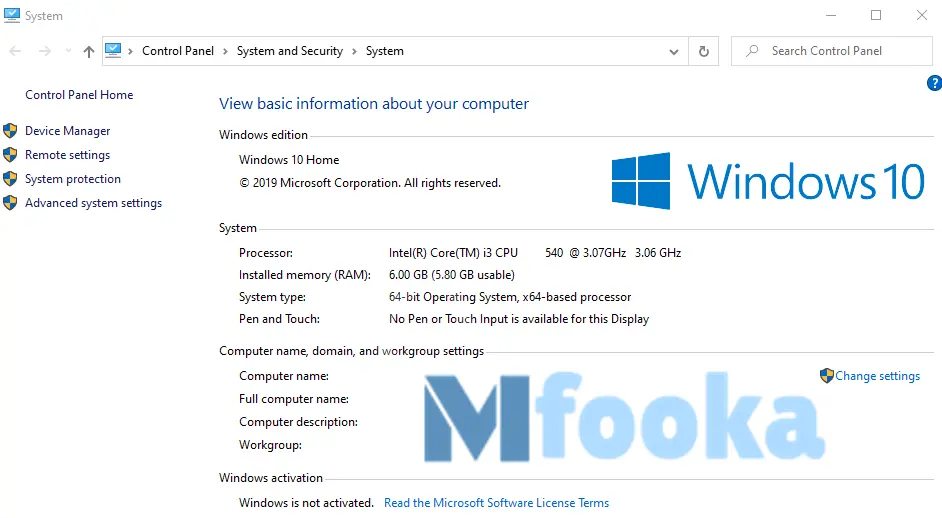Screen dimensions: 942x518
Task: Click the Forward navigation arrow
Action: click(x=45, y=52)
